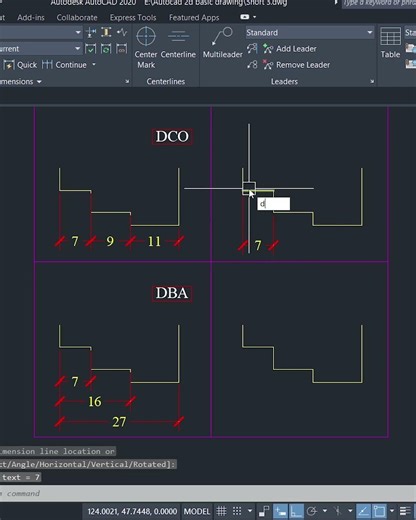Insert a Table from the ribbon
This screenshot has width=416, height=520.
390,42
